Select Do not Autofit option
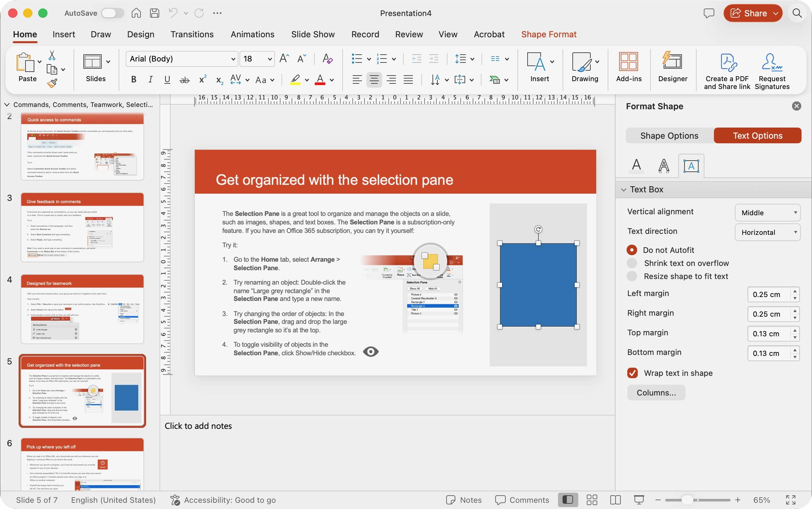Viewport: 812px width, 509px height. click(x=632, y=250)
